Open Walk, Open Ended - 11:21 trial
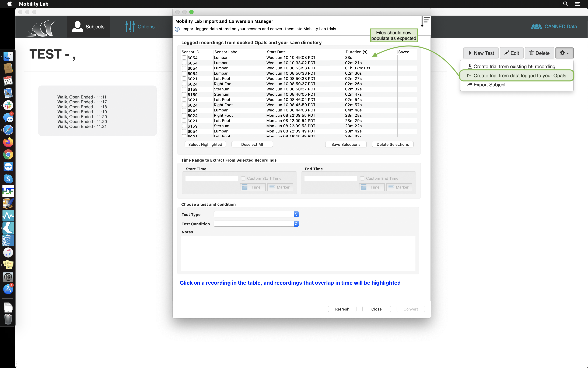 [82, 126]
